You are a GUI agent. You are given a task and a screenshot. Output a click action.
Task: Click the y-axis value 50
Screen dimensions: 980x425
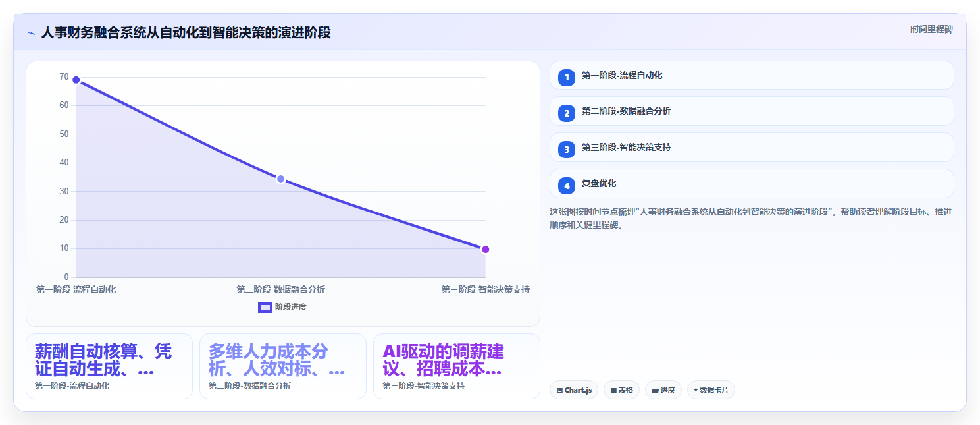[x=64, y=134]
